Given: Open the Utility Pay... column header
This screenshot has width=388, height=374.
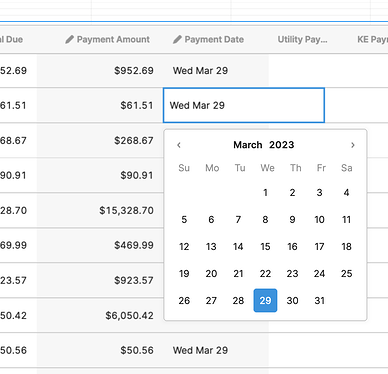Looking at the screenshot, I should (302, 40).
